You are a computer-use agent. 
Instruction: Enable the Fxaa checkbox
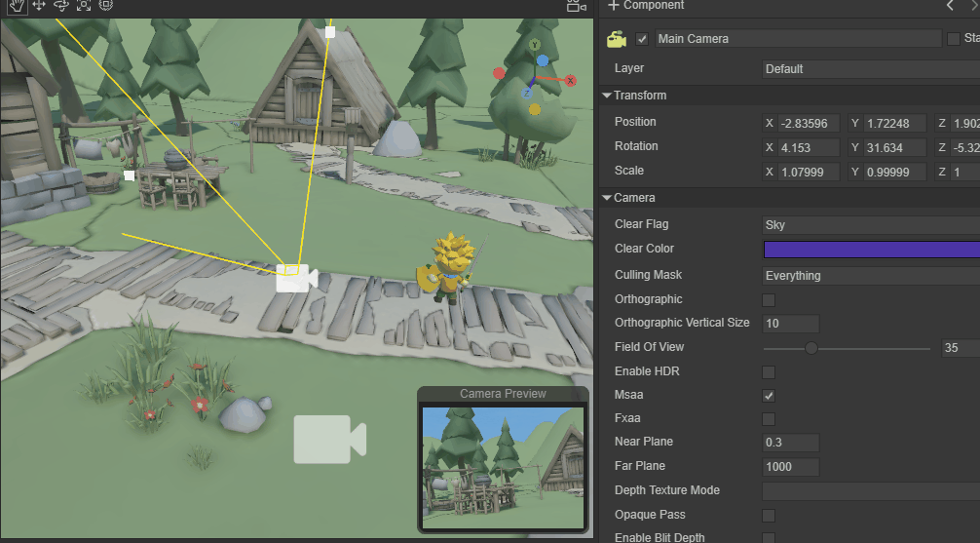pos(769,419)
